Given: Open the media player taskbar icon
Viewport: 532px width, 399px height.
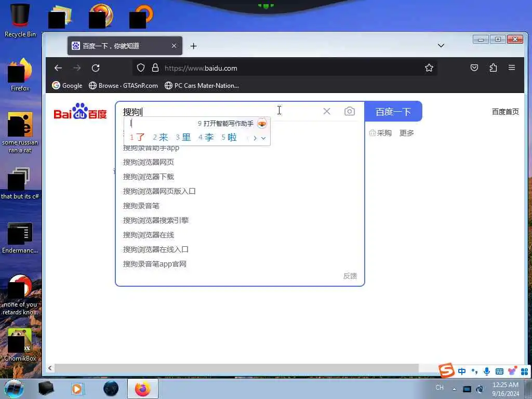Looking at the screenshot, I should 77,389.
